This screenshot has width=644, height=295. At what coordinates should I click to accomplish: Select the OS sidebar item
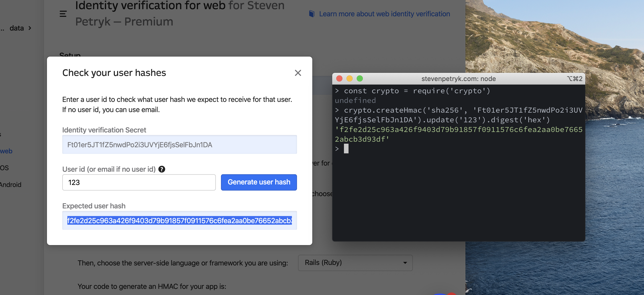coord(4,168)
